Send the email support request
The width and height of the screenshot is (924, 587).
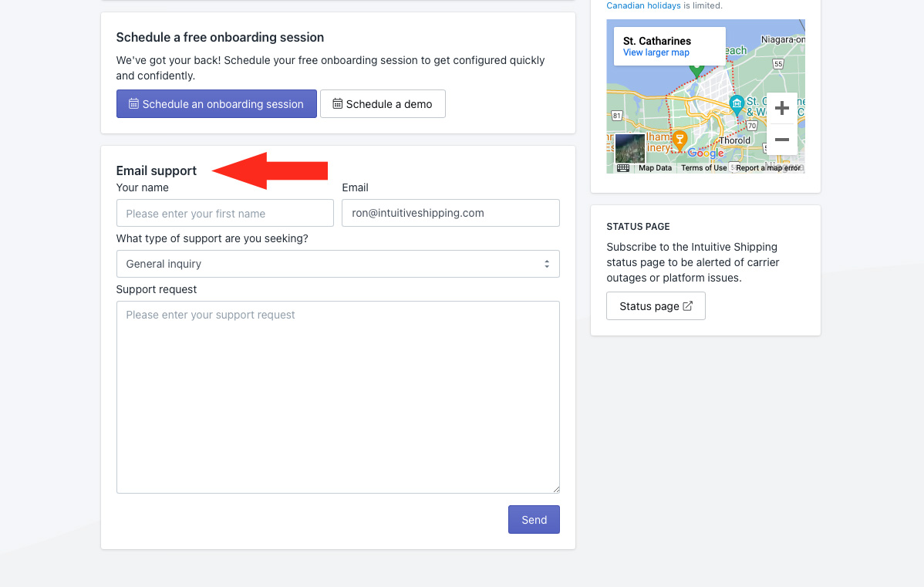534,520
